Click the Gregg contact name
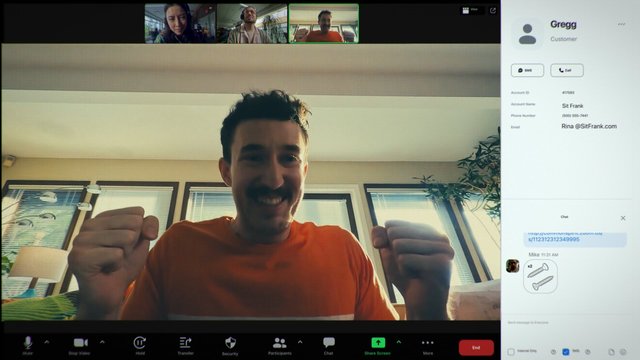640x360 pixels. 563,24
